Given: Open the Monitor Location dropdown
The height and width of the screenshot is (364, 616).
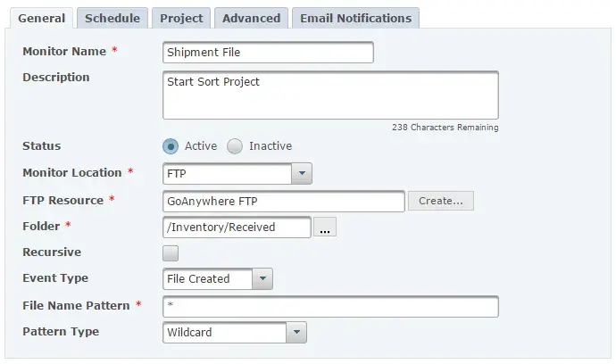Looking at the screenshot, I should tap(237, 174).
